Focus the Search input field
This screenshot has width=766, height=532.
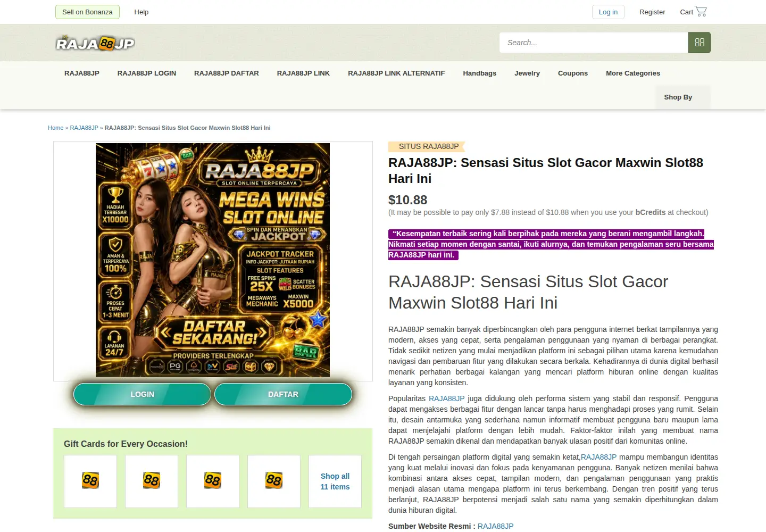pyautogui.click(x=594, y=43)
